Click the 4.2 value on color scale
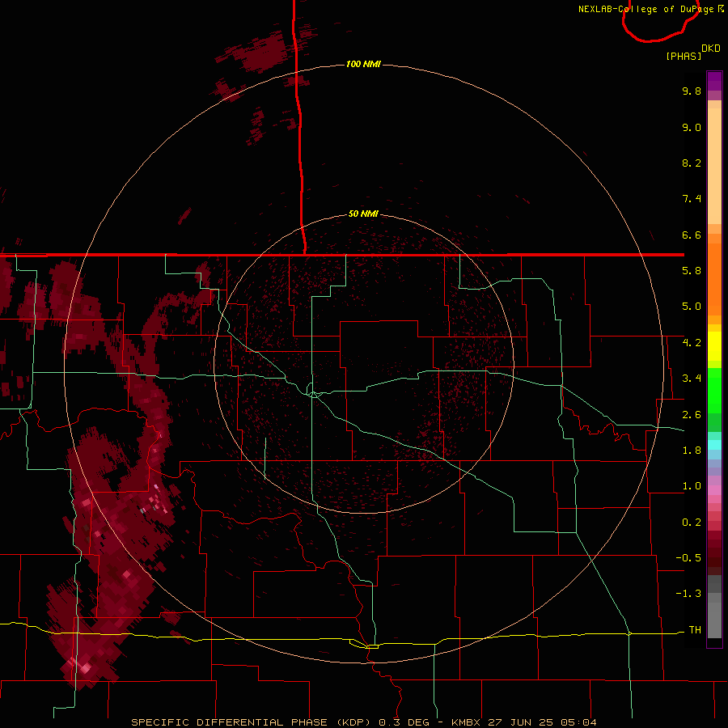 point(692,343)
